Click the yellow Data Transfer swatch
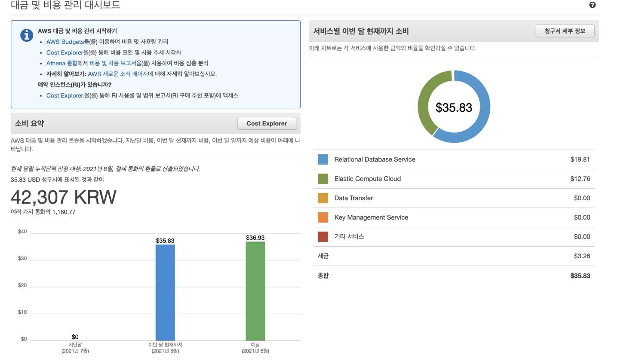Viewport: 624px width, 364px height. 323,198
